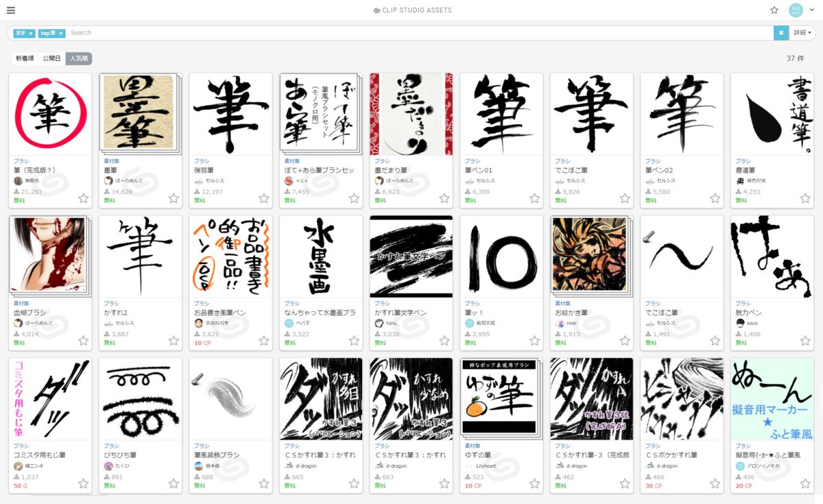Star the 筆風装飾ブラシ asset
The width and height of the screenshot is (823, 504).
tap(264, 483)
